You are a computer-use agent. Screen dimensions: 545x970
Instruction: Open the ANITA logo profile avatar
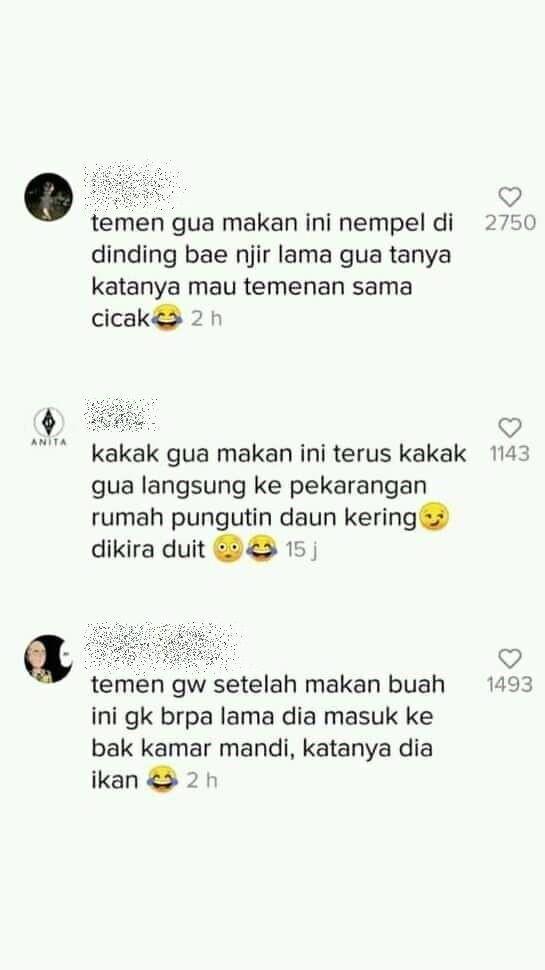click(48, 427)
